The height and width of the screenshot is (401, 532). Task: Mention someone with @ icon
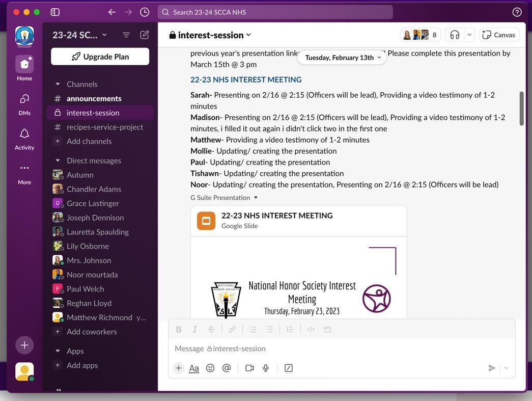pyautogui.click(x=227, y=368)
